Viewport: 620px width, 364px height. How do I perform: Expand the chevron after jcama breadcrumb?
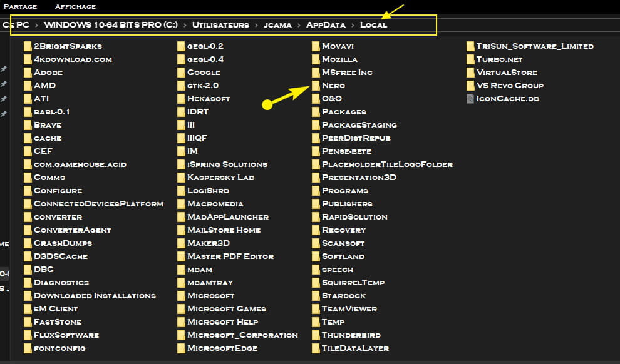point(299,25)
